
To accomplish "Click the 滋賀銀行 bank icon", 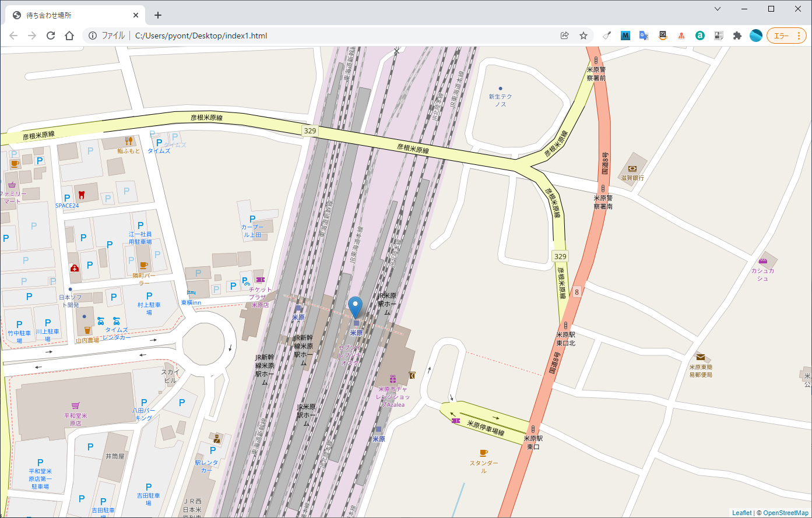I will [x=632, y=168].
